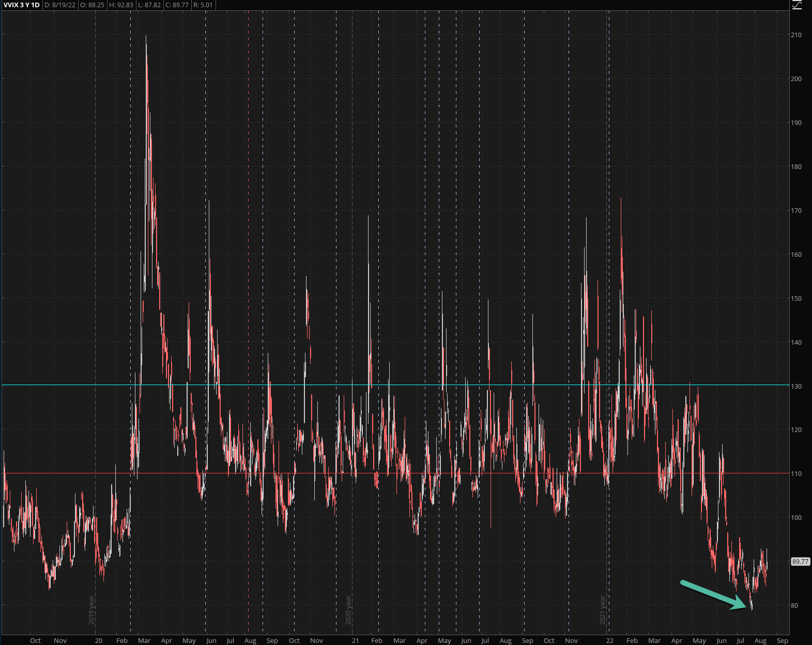Click the vertical 2021 year label
The height and width of the screenshot is (645, 812).
603,610
